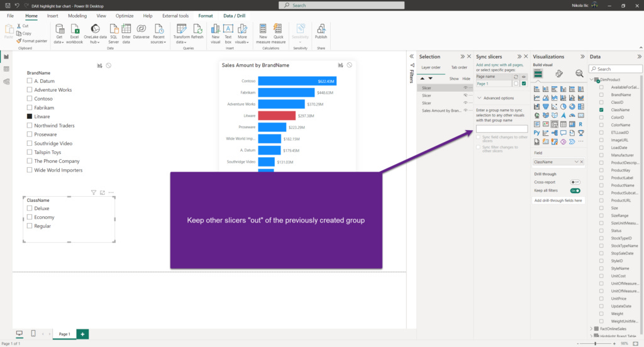Expand the Filters pane chevron

coord(411,56)
